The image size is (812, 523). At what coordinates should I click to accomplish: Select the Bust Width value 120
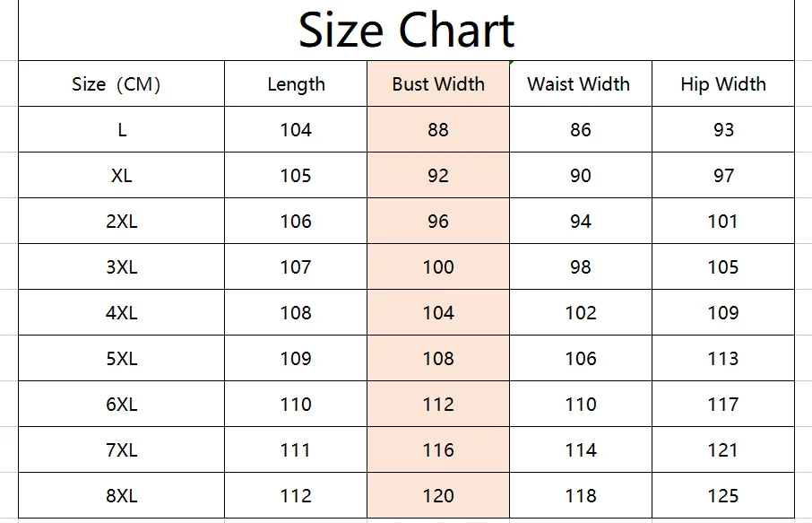(438, 496)
